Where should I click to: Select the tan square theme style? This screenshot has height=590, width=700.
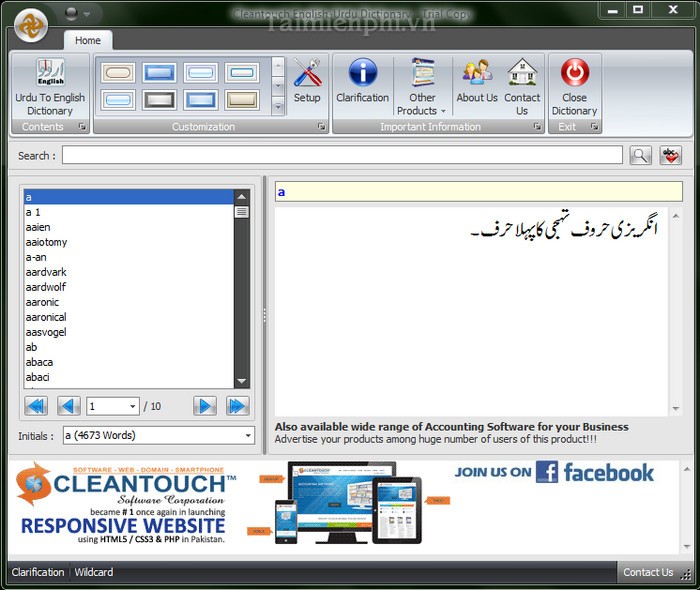[x=242, y=100]
